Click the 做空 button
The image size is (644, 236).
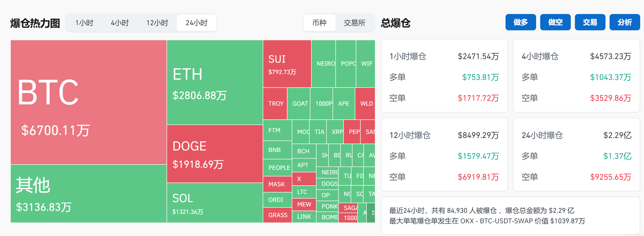(x=555, y=22)
